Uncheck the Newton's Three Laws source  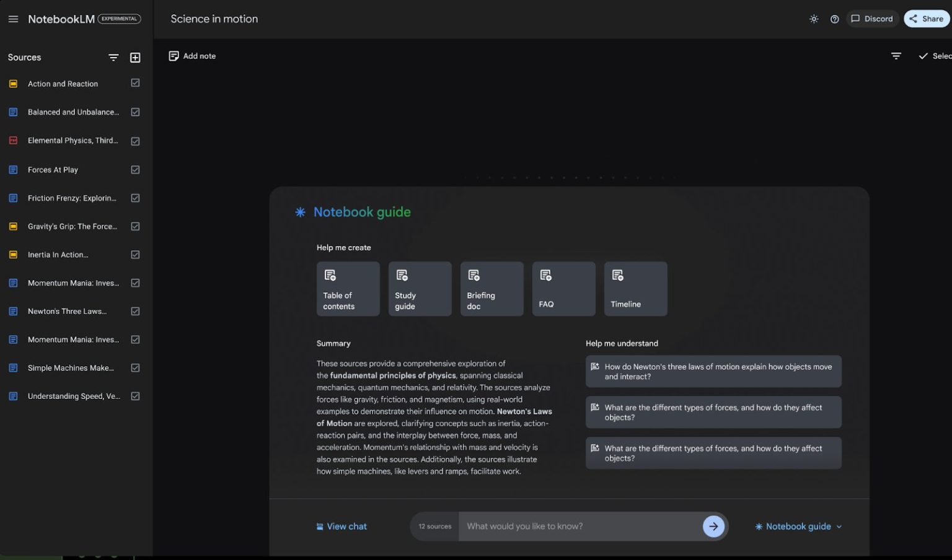(x=135, y=311)
